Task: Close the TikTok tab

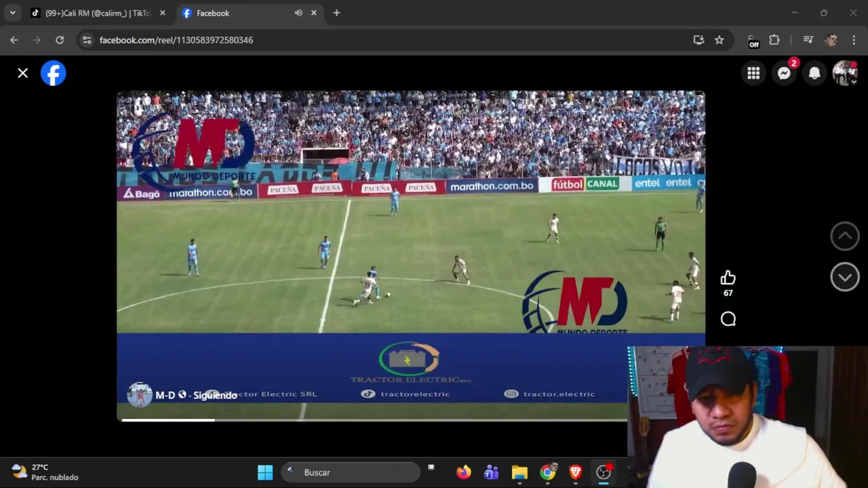Action: click(x=162, y=13)
